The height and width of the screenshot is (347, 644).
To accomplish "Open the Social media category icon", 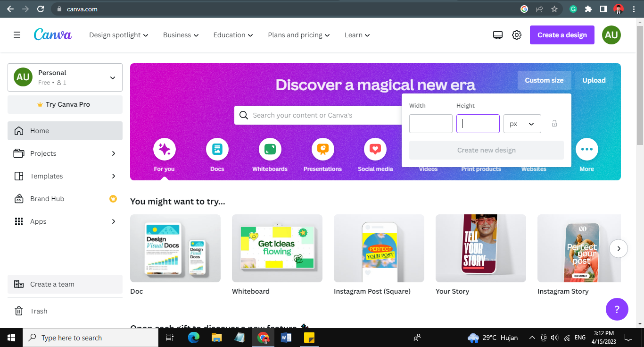I will click(375, 149).
